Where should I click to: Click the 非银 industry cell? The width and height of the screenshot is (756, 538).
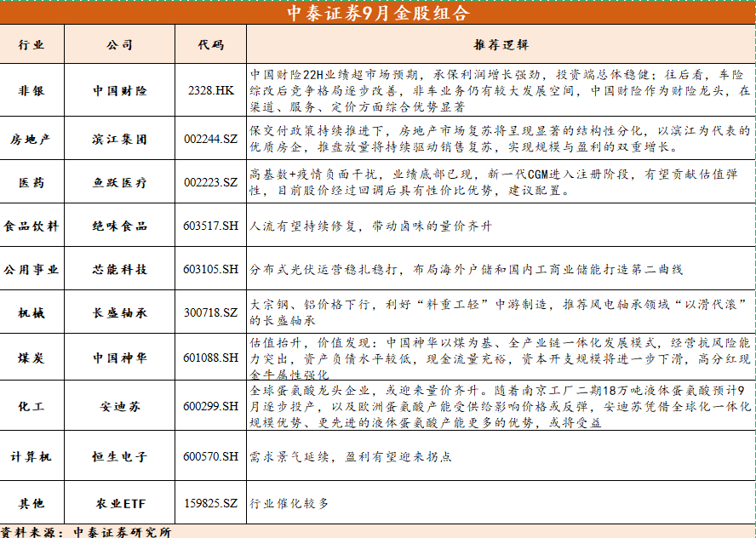click(31, 90)
